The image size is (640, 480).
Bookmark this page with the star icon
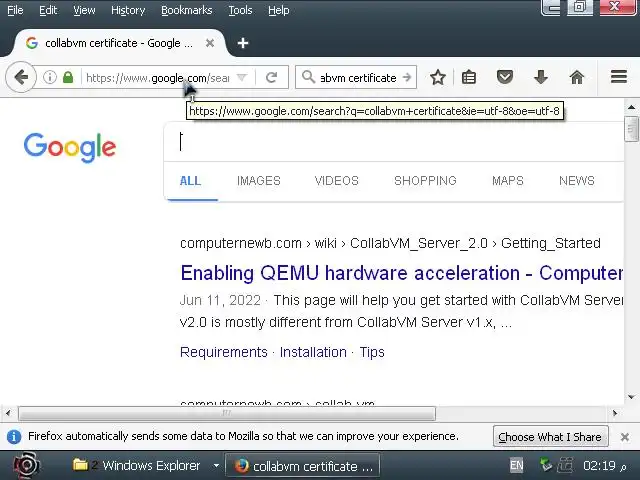(438, 77)
